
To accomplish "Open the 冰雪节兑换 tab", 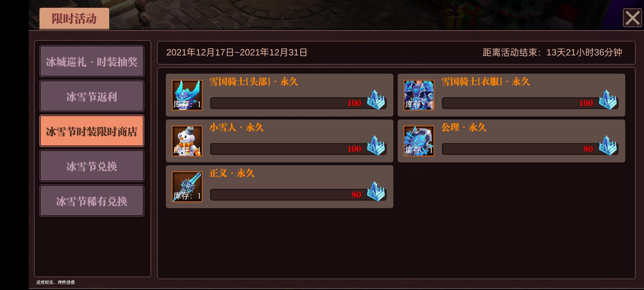I will coord(92,166).
